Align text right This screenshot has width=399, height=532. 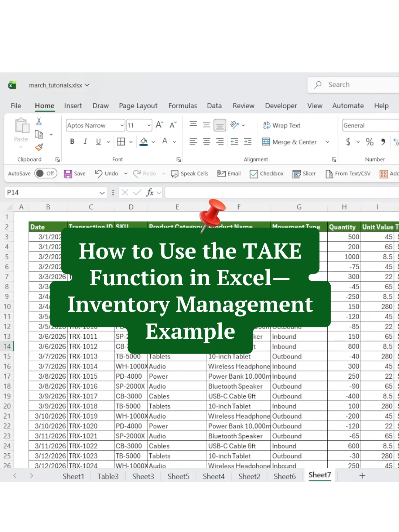pos(220,141)
